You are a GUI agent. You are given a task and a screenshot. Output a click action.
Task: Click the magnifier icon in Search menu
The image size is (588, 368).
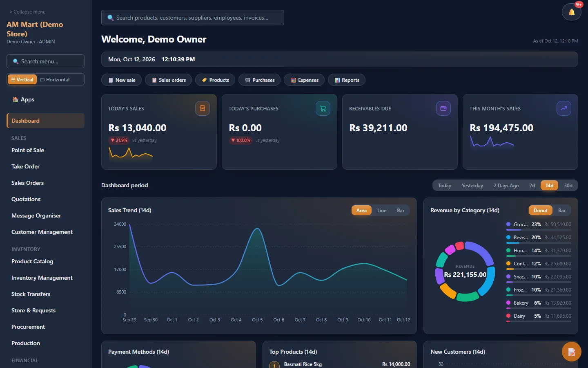pyautogui.click(x=16, y=61)
